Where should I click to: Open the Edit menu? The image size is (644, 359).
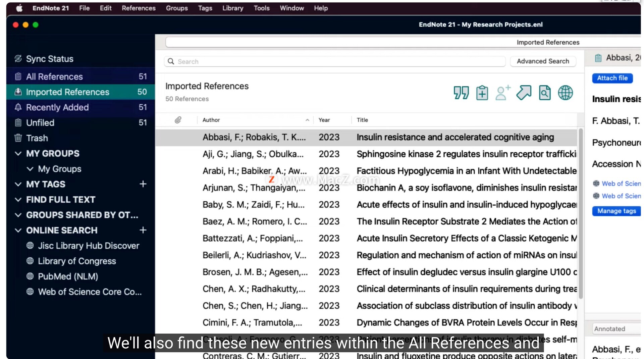pyautogui.click(x=106, y=8)
